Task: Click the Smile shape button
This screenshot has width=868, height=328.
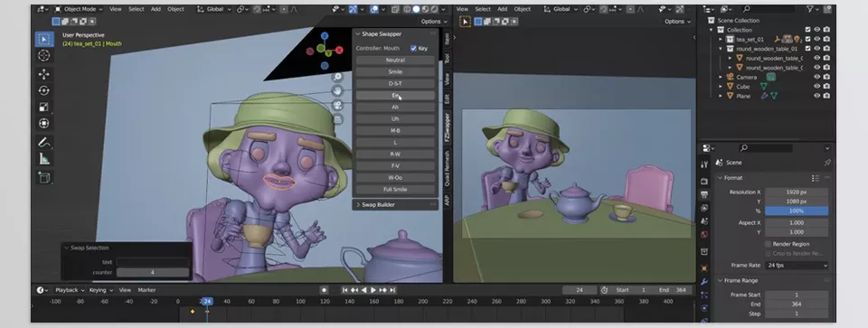Action: point(395,72)
